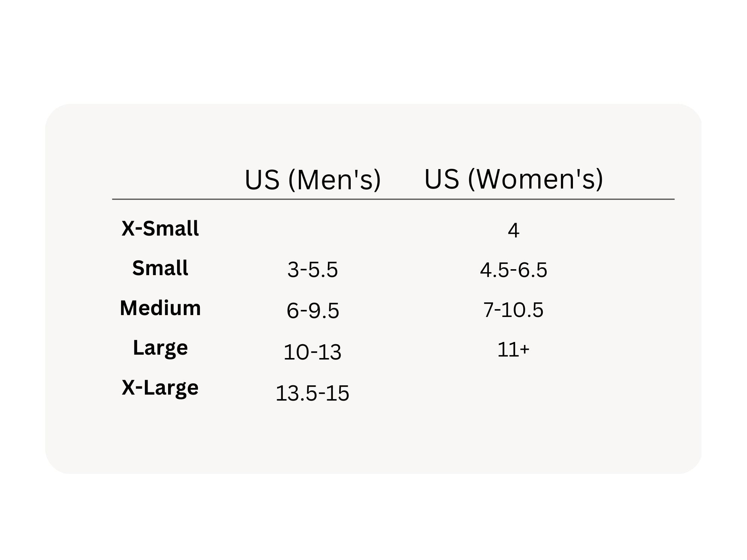Click the blank header cell above X-Small
This screenshot has height=560, width=747.
pos(160,179)
